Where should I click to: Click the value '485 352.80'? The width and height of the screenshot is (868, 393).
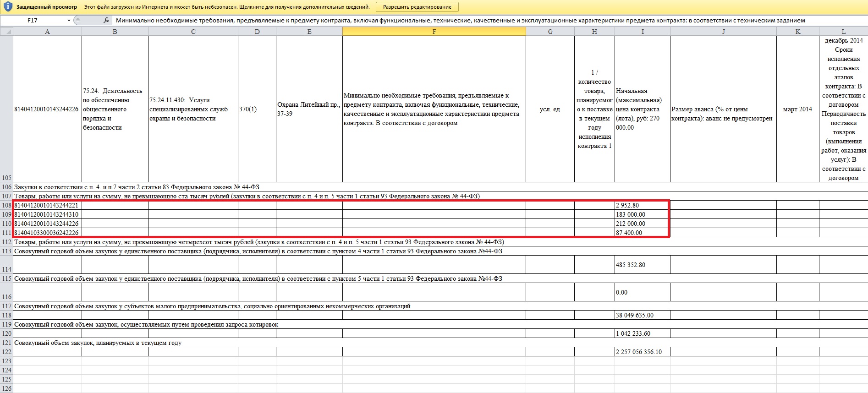pyautogui.click(x=631, y=265)
